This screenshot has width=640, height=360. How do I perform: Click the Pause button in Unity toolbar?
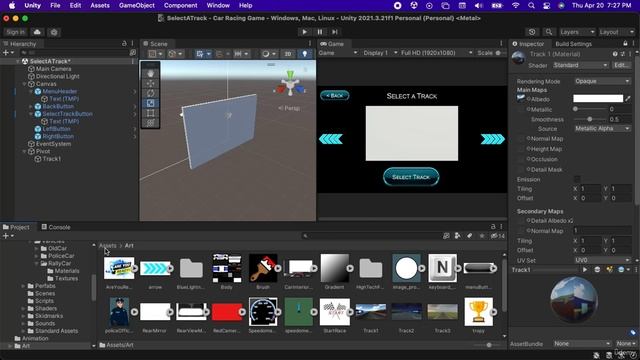(x=320, y=32)
